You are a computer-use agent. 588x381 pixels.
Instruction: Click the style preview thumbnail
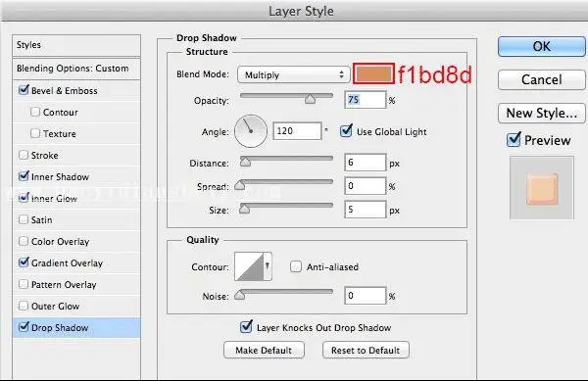[542, 188]
